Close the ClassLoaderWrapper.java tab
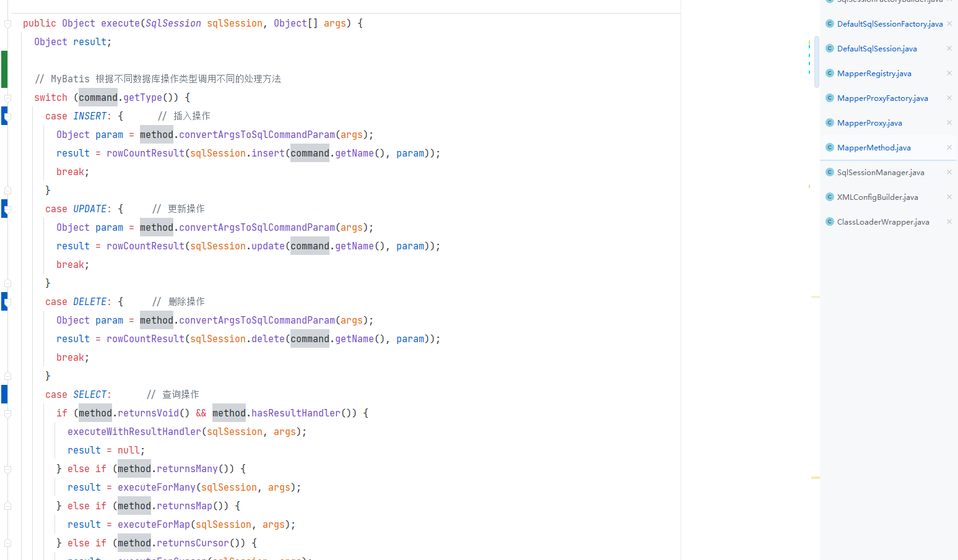Image resolution: width=958 pixels, height=560 pixels. 949,222
